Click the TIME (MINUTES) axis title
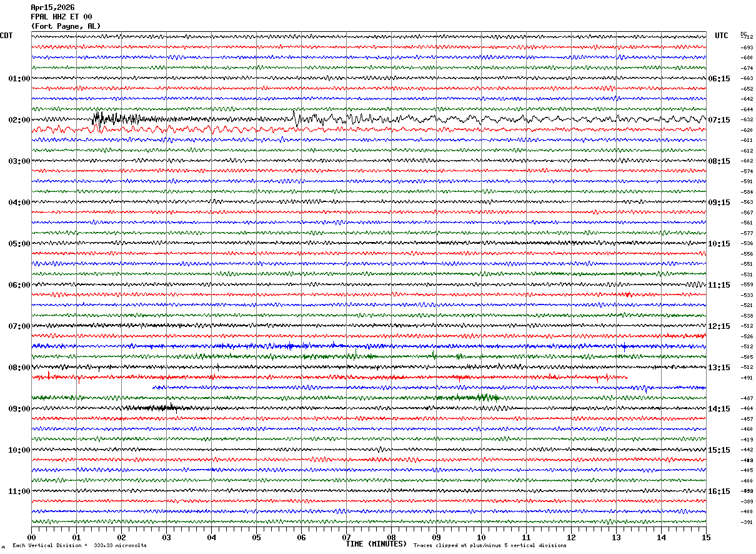Screen dimensions: 756x554 coord(376,544)
